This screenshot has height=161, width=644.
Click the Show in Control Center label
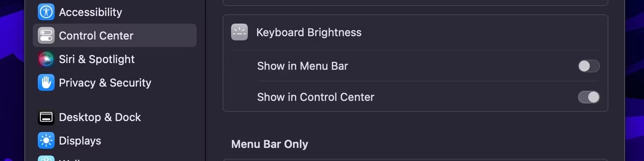(316, 97)
